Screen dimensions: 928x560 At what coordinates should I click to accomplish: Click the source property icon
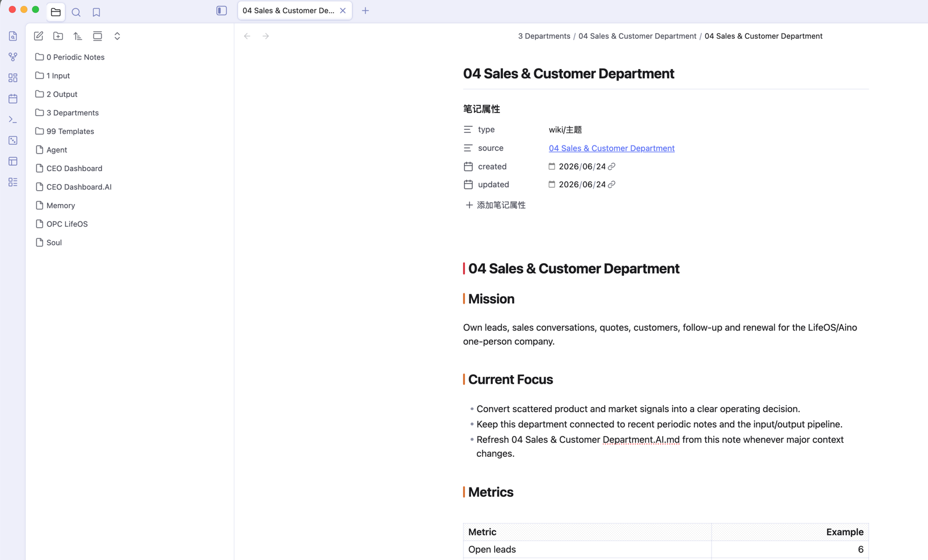click(x=468, y=148)
